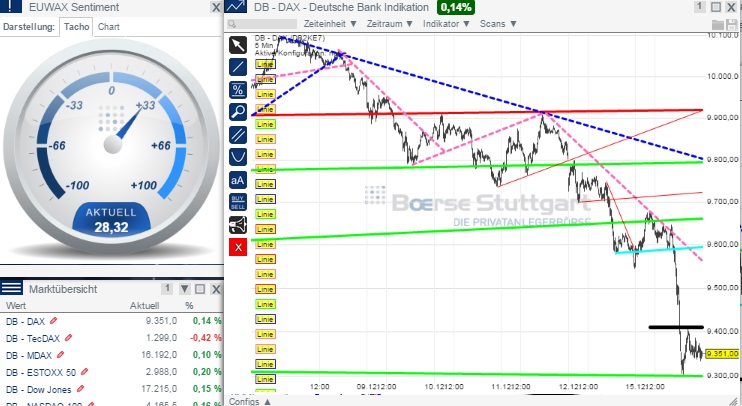Image resolution: width=742 pixels, height=406 pixels.
Task: Click the red X delete drawings tool
Action: (238, 247)
